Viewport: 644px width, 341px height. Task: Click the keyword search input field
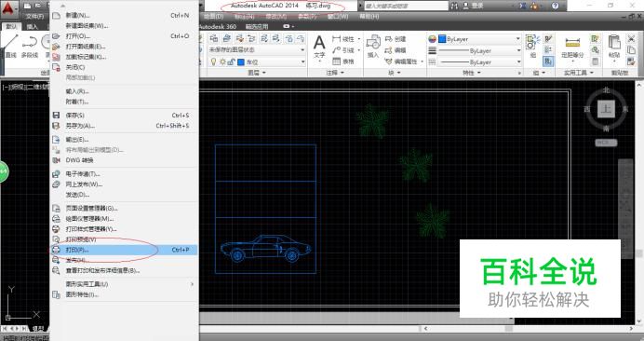[406, 6]
